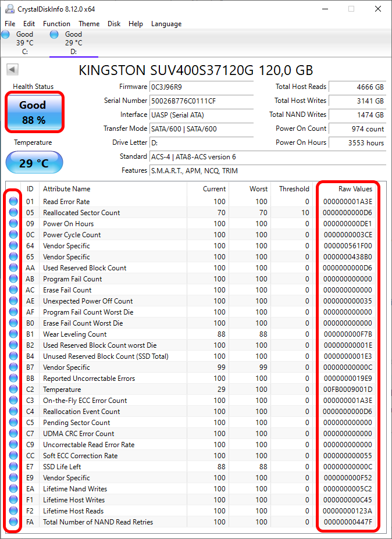This screenshot has width=392, height=539.
Task: Click the Serial Number field
Action: [201, 101]
